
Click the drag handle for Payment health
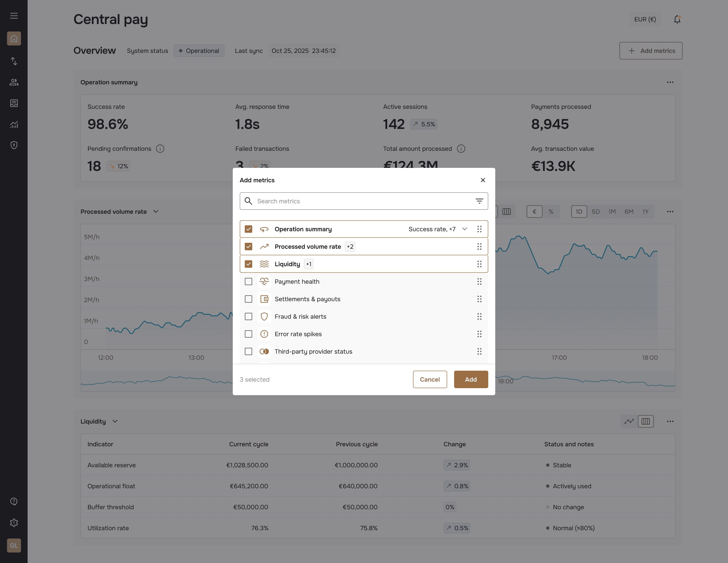(479, 281)
